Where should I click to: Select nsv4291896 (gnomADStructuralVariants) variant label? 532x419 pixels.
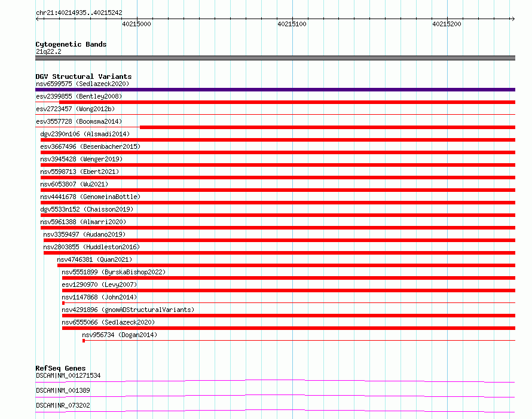click(128, 310)
